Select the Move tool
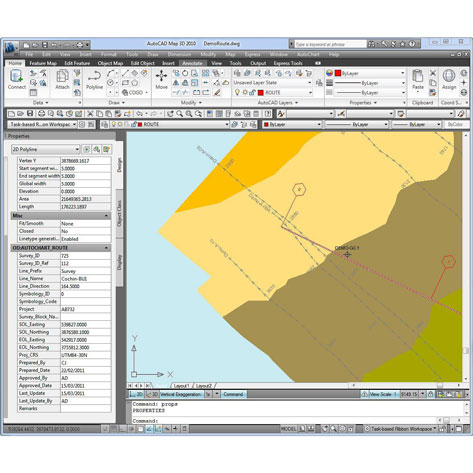473x473 pixels. 161,79
